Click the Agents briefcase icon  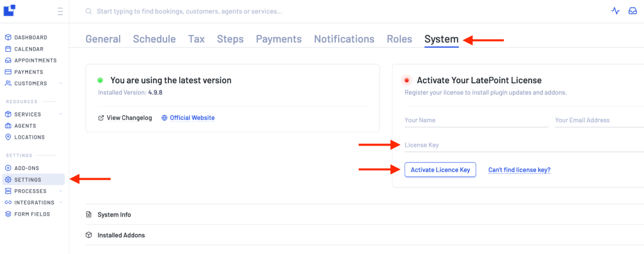pyautogui.click(x=8, y=126)
